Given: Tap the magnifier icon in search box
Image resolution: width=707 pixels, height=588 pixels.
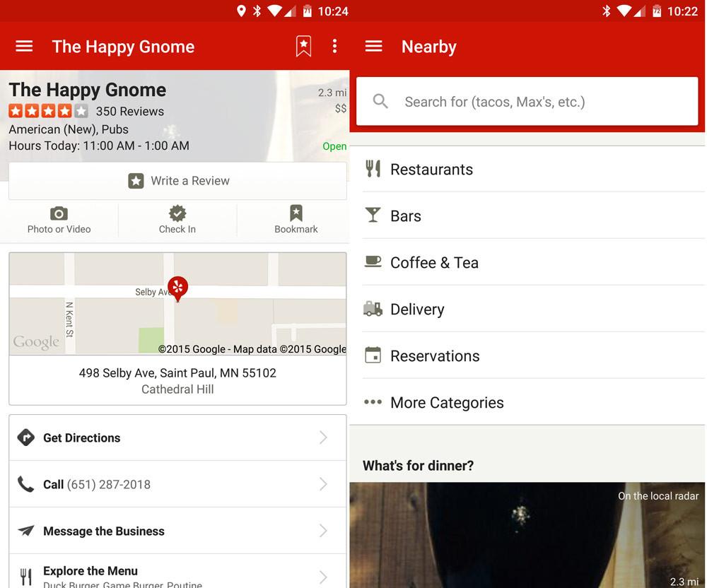Looking at the screenshot, I should coord(380,102).
